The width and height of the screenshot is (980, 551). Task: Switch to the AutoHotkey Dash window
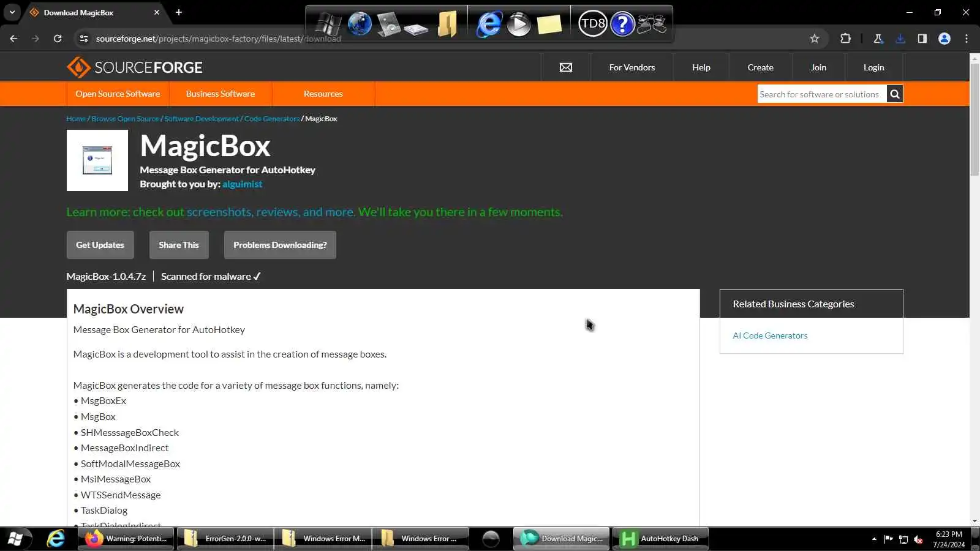tap(660, 539)
